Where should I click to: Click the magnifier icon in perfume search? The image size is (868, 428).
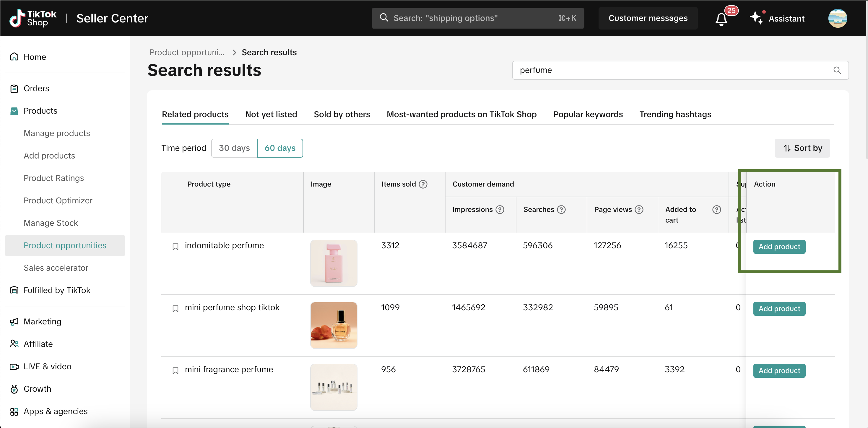[x=837, y=70]
